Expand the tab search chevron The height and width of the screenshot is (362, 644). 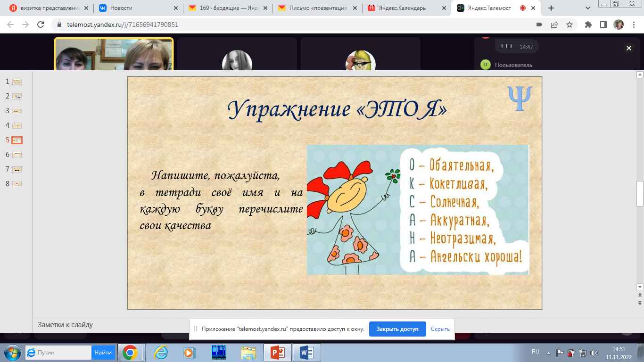588,8
